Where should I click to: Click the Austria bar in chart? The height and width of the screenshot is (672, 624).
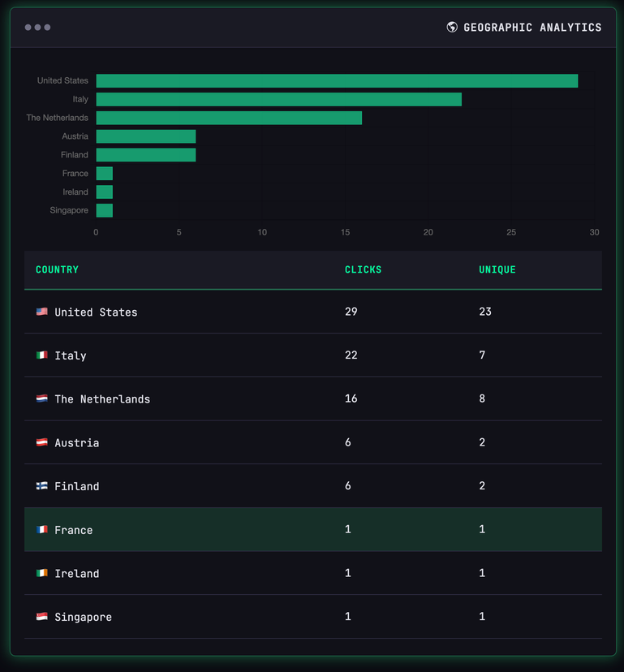(x=146, y=136)
